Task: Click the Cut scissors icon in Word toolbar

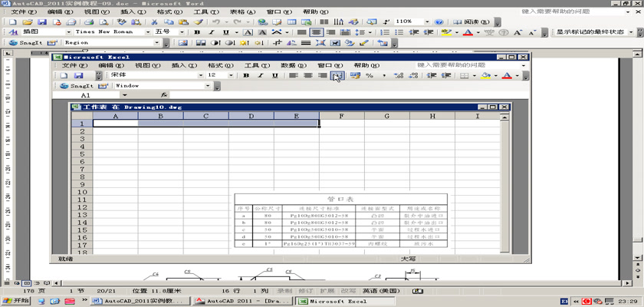Action: coord(154,21)
